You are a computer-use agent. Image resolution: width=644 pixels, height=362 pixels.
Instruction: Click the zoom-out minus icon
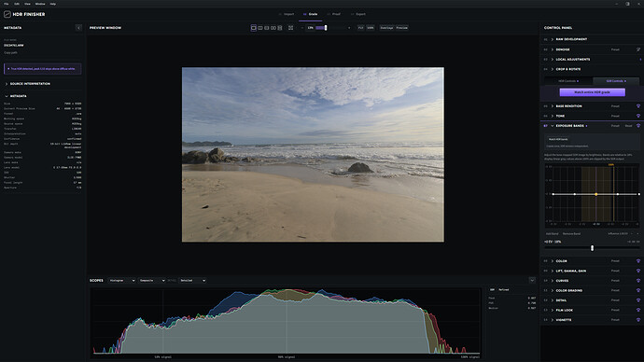pyautogui.click(x=302, y=28)
